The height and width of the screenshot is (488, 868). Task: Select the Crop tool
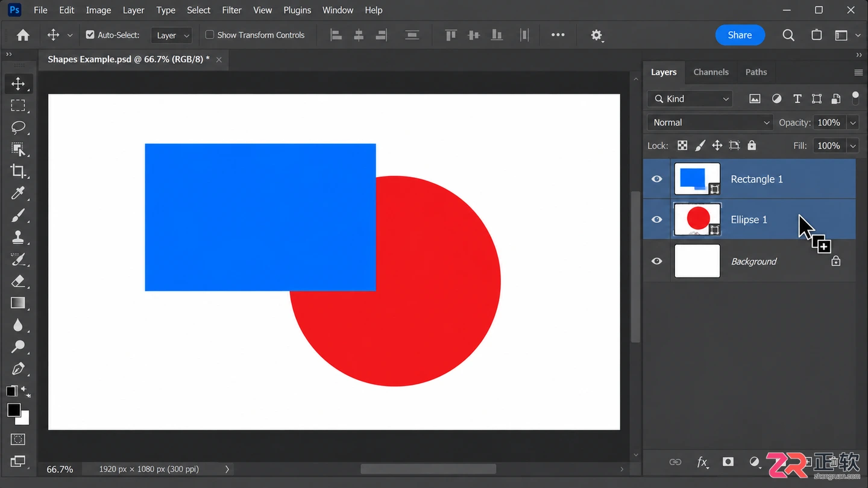(18, 171)
